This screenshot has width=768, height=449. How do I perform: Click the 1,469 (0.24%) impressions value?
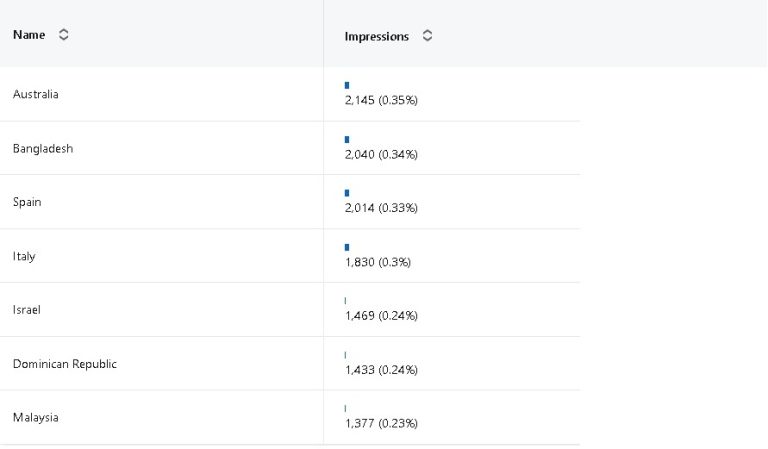[381, 316]
